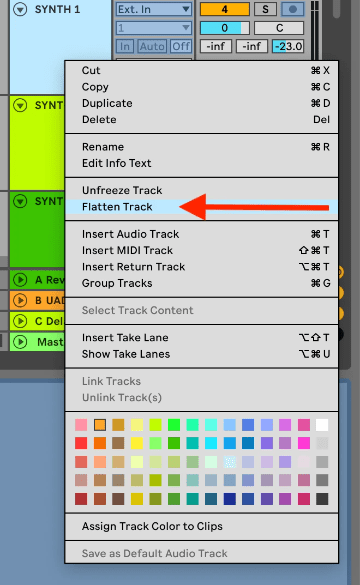The height and width of the screenshot is (585, 360).
Task: Pick the bright red color swatch
Action: click(x=81, y=443)
